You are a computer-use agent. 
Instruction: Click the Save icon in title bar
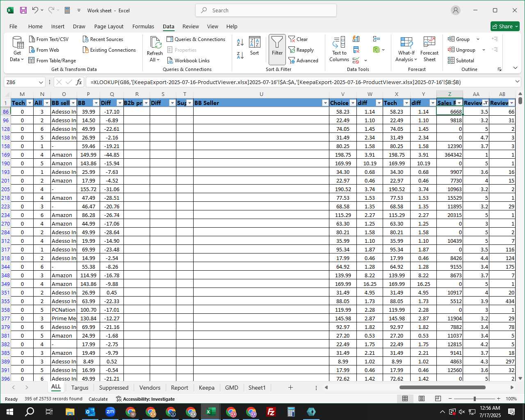tap(23, 10)
